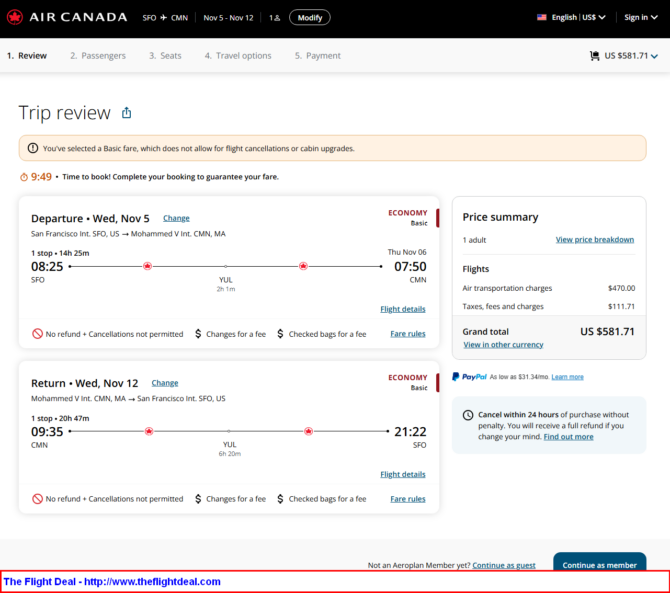Click the no-refund icon in Departure card
This screenshot has height=593, width=670.
coord(38,334)
